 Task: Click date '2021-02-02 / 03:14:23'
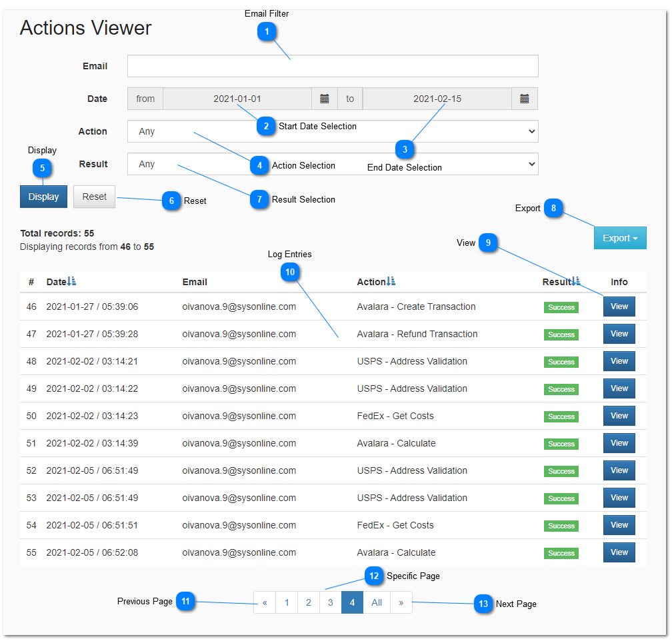[92, 416]
